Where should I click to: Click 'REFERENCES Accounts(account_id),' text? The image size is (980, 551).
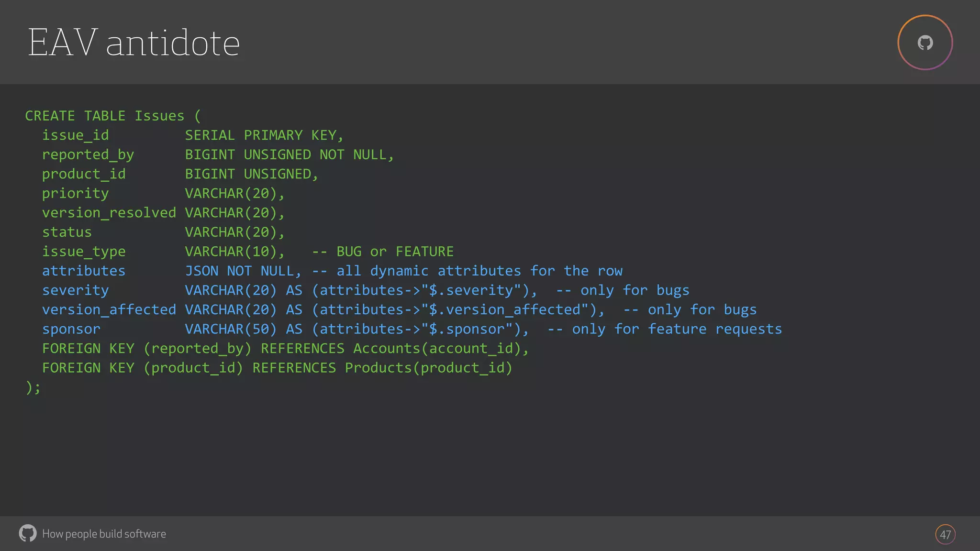[395, 349]
